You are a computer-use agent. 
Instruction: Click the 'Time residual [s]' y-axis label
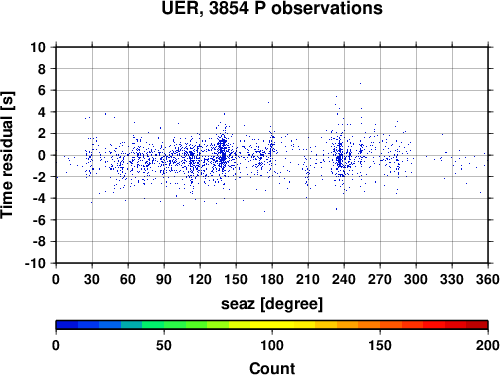(7, 155)
